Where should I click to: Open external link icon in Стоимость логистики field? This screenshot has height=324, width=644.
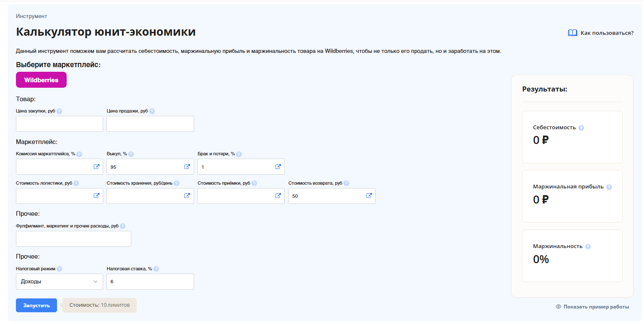point(96,196)
